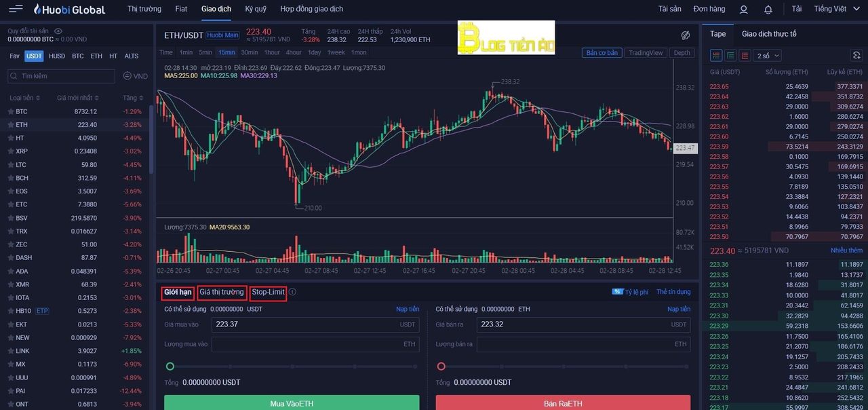Click the search magnifier icon in coin list
The width and height of the screenshot is (868, 410).
coord(14,76)
